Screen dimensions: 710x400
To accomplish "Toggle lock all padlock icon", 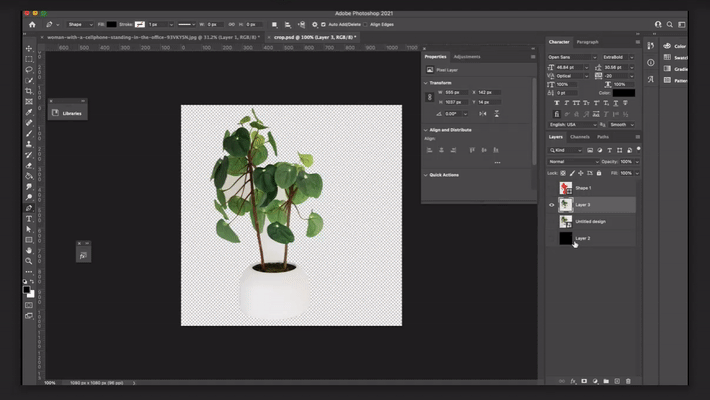I will [599, 173].
